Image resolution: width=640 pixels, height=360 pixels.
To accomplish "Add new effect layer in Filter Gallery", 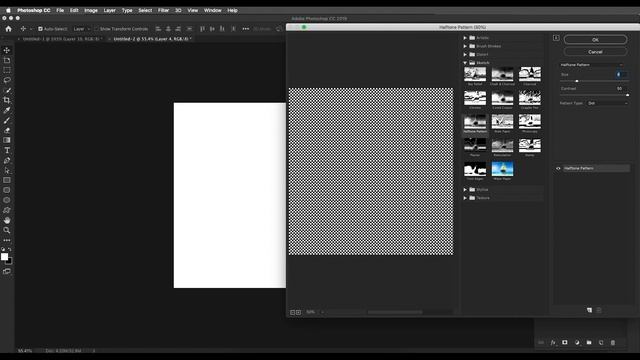I will click(589, 310).
